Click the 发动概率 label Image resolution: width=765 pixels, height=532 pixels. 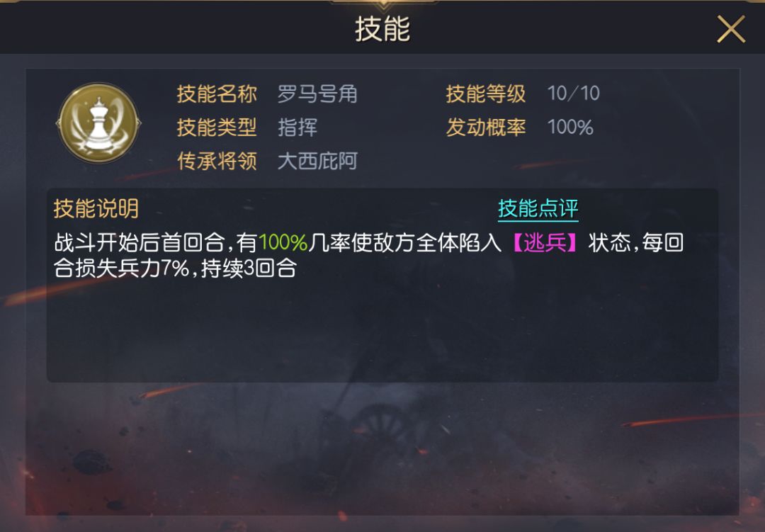coord(486,128)
